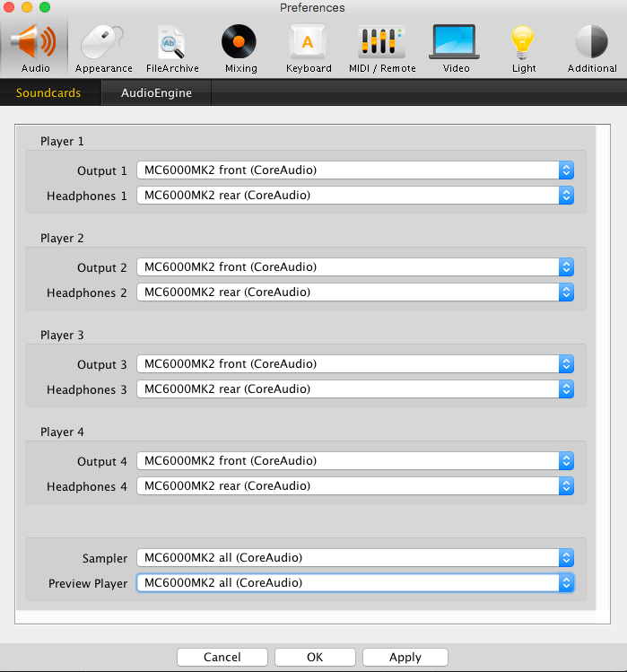This screenshot has height=672, width=627.
Task: Expand the Player 1 Output 1 dropdown
Action: (354, 170)
